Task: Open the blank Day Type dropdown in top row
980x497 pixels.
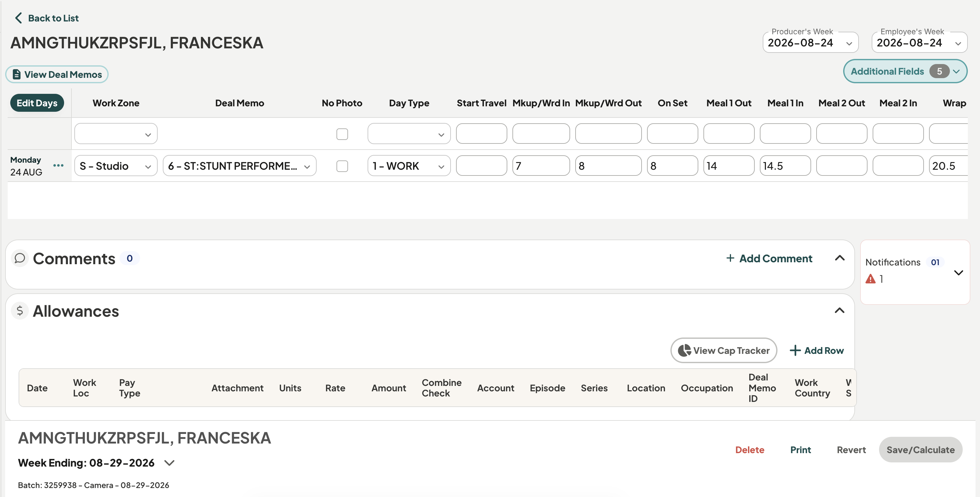Action: tap(409, 134)
